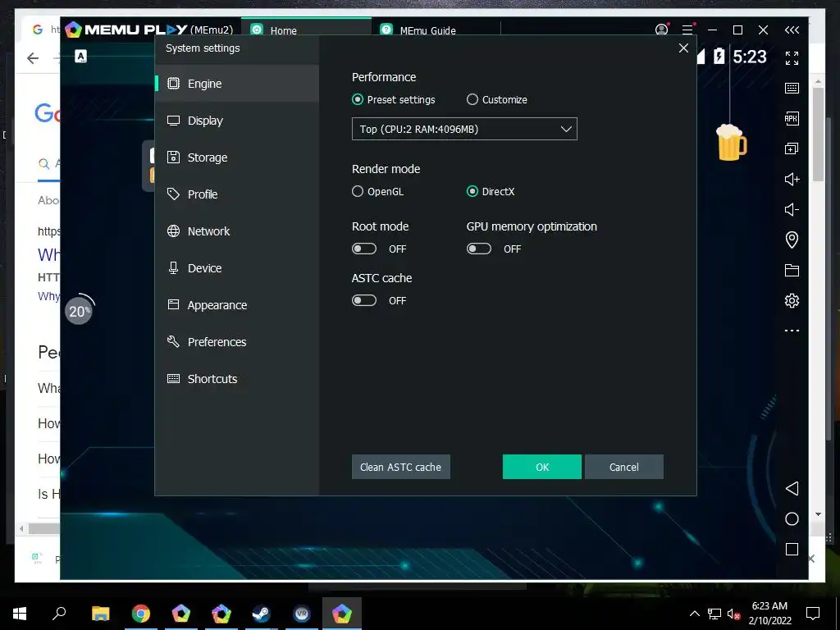Open the SteamVR taskbar icon
This screenshot has height=630, width=840.
302,614
